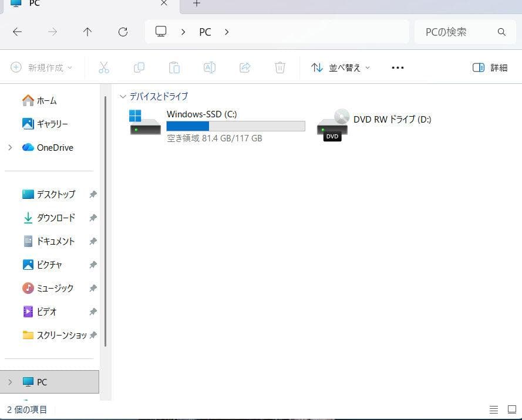
Task: Select the Paste icon on the toolbar
Action: click(174, 67)
